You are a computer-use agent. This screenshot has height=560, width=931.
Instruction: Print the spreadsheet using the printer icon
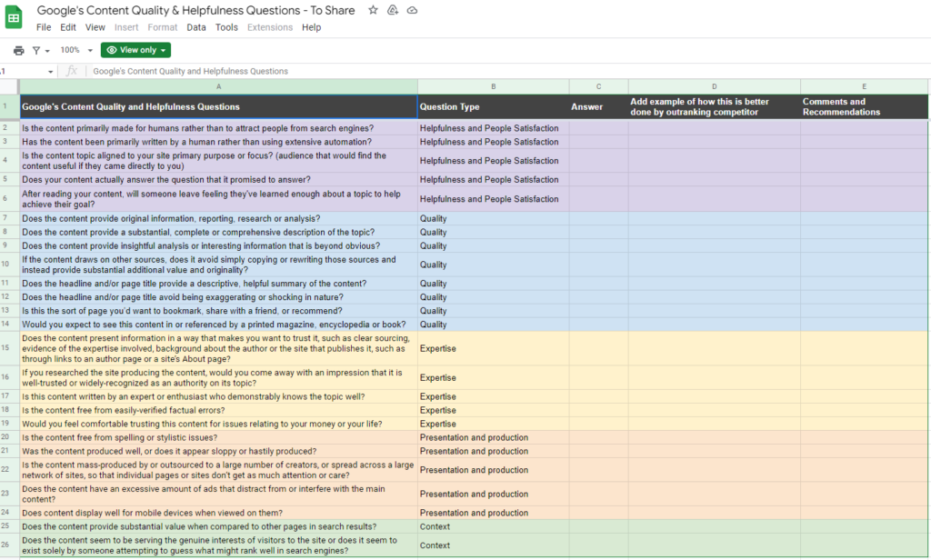(x=19, y=51)
